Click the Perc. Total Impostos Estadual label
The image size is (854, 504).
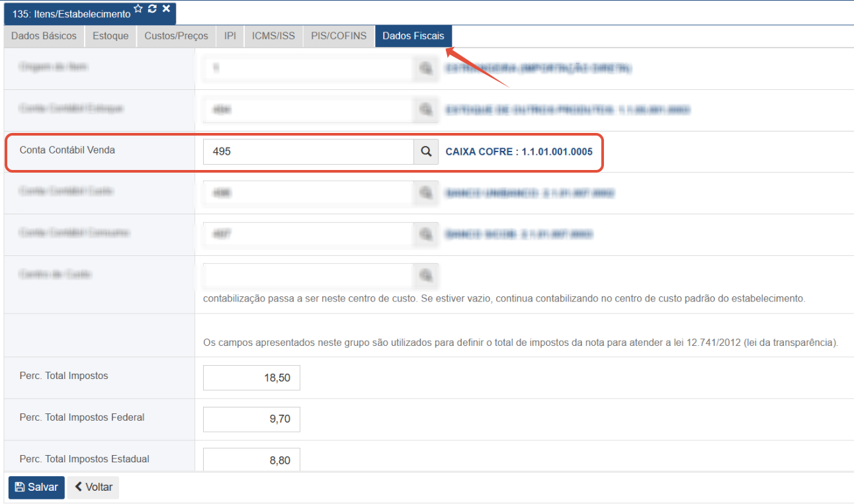(85, 459)
